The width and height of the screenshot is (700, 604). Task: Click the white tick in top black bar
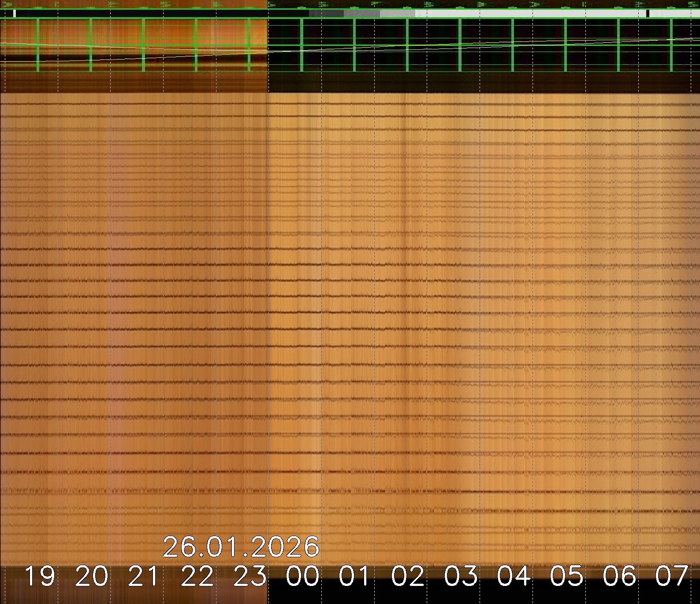pyautogui.click(x=15, y=14)
